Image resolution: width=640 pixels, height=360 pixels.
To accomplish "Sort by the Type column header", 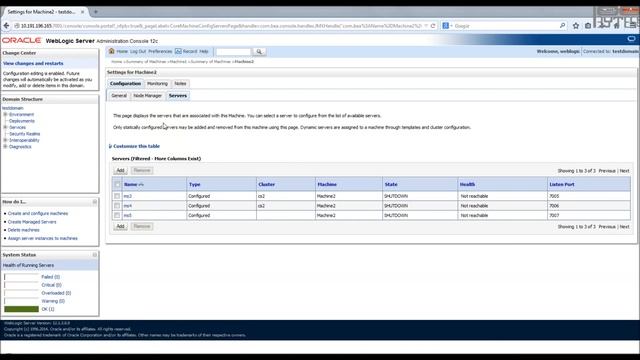I will 195,184.
